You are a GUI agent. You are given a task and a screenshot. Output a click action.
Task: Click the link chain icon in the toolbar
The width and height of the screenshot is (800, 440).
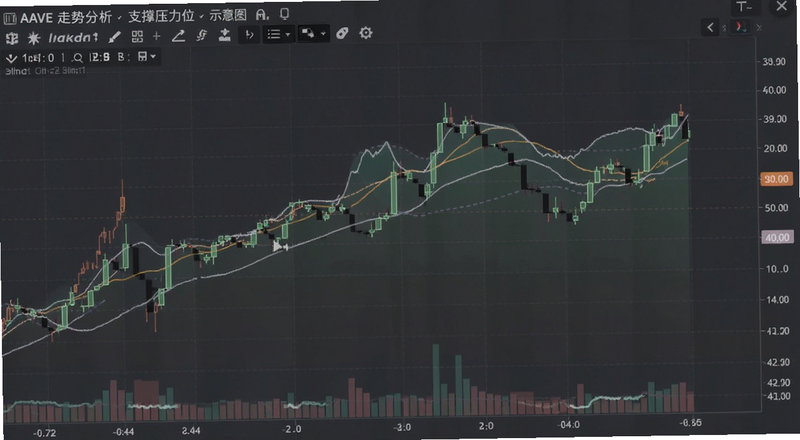coord(202,35)
